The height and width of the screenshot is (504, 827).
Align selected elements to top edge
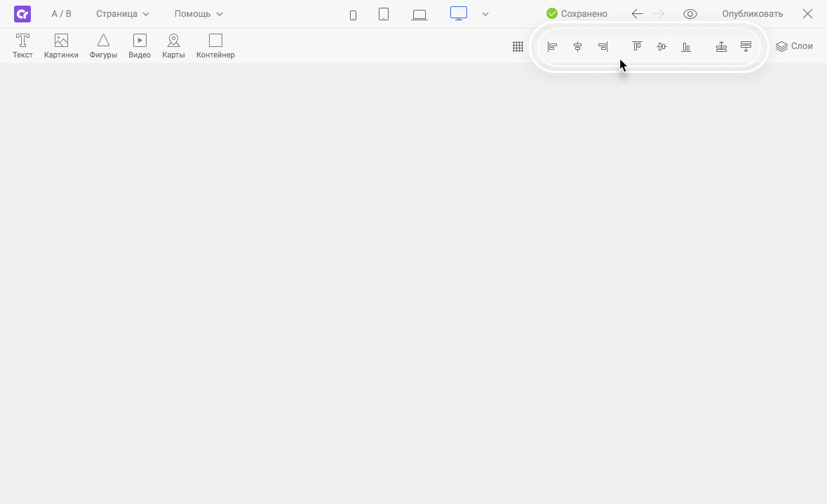(x=637, y=47)
